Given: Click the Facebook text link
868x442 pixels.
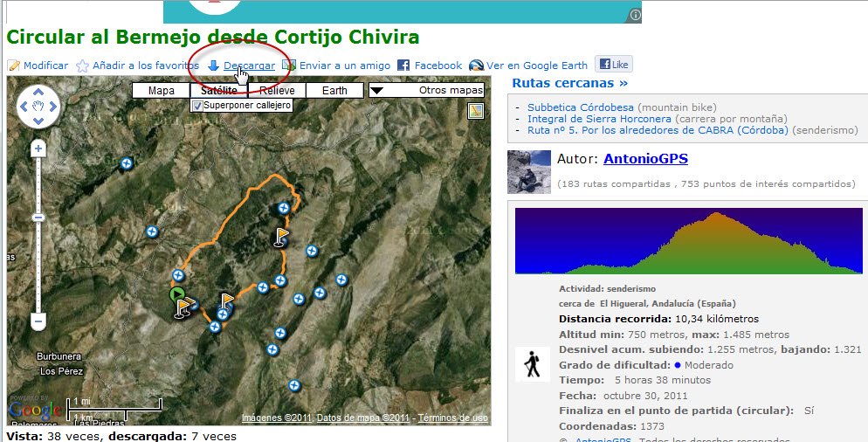Looking at the screenshot, I should tap(437, 66).
